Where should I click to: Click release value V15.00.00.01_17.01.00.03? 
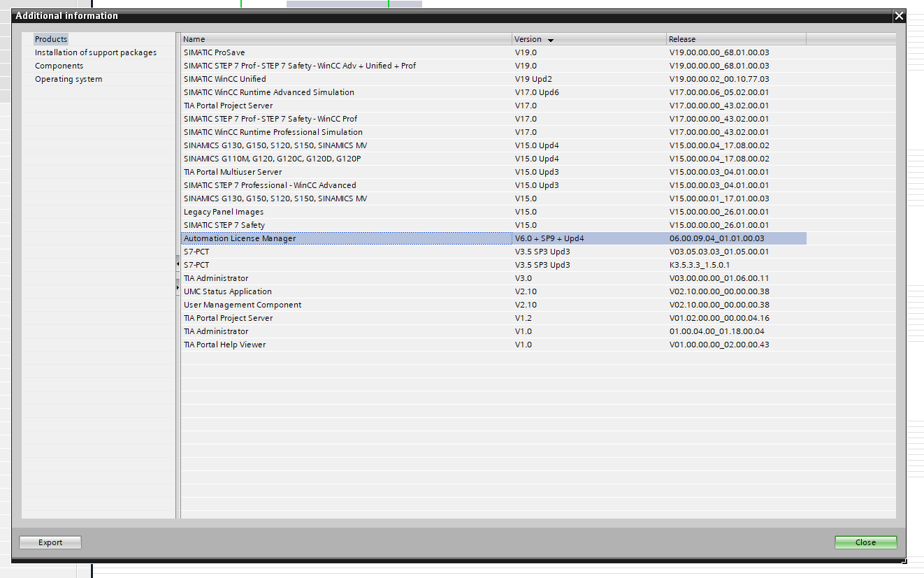click(x=719, y=198)
